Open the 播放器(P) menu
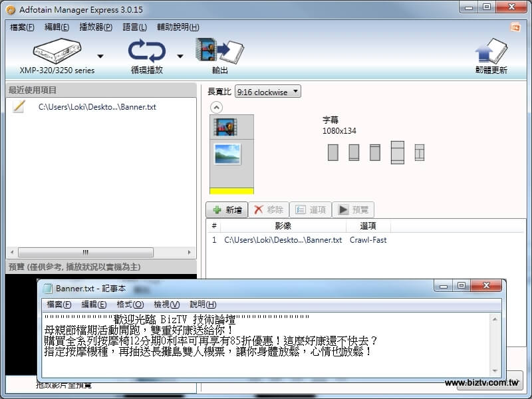The height and width of the screenshot is (399, 532). (x=96, y=27)
